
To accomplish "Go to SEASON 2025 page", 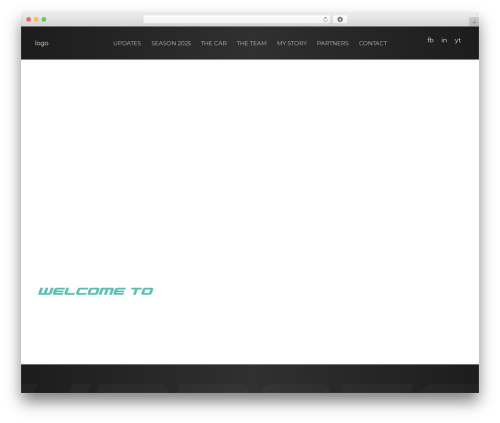I will point(171,43).
